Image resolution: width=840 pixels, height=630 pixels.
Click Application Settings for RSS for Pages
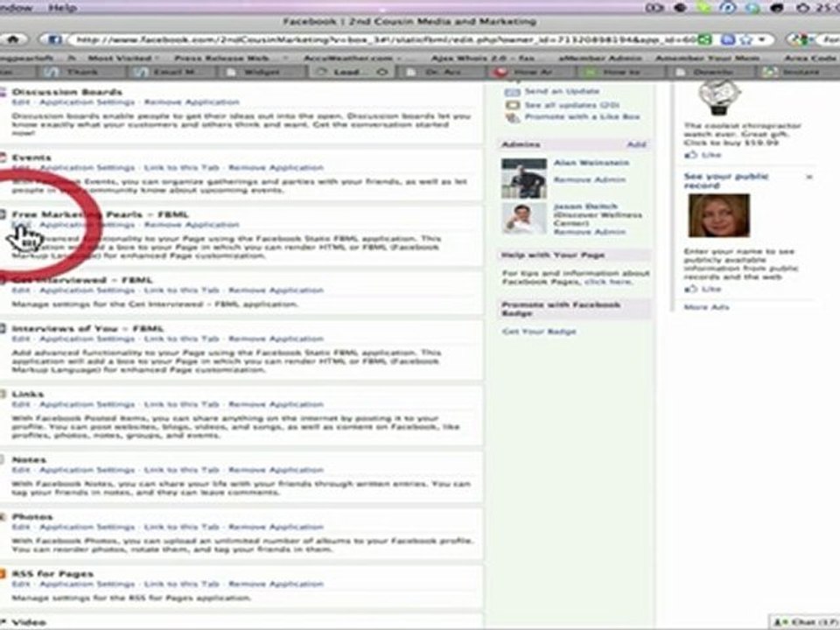click(87, 584)
